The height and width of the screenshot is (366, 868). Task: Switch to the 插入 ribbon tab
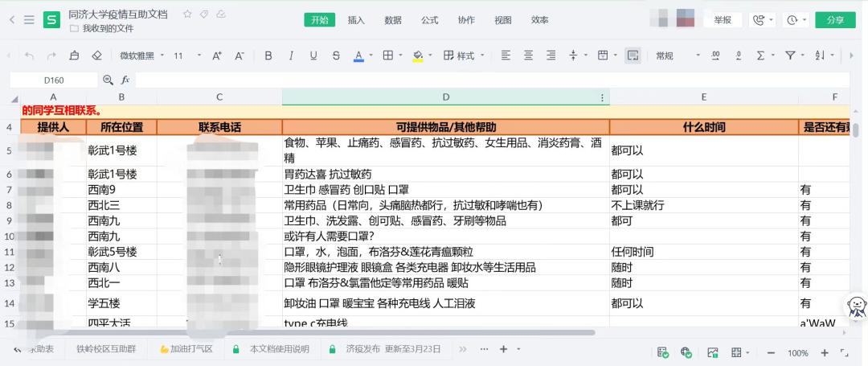click(x=356, y=20)
